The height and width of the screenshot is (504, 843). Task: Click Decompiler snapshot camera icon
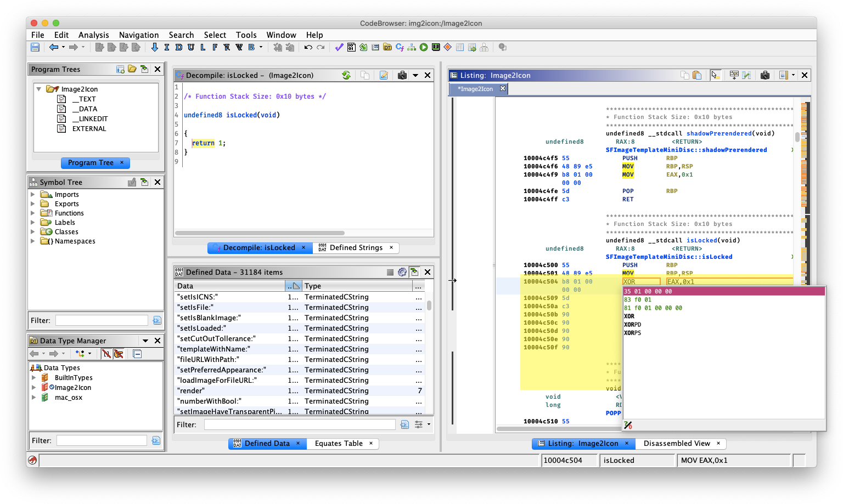[x=402, y=75]
